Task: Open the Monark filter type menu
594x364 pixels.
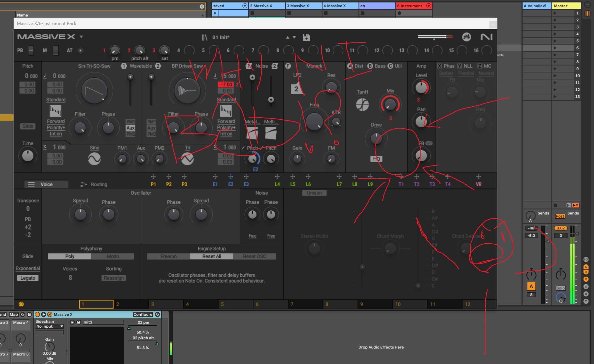Action: tap(314, 66)
